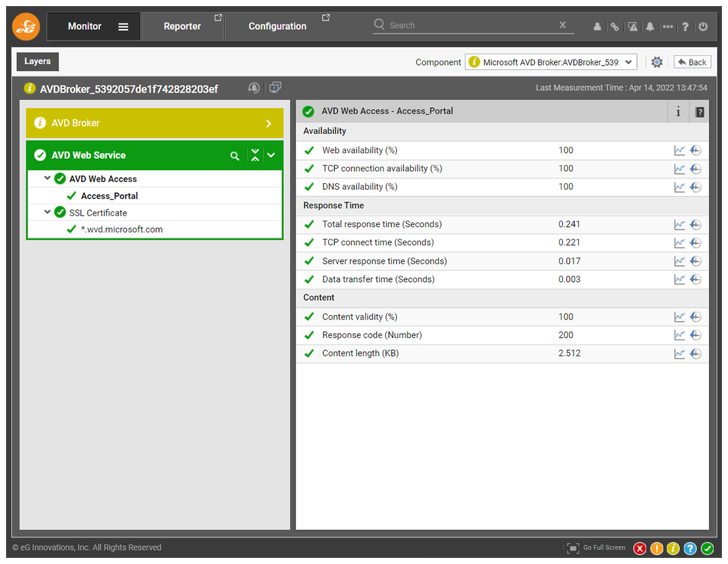Open the more options ellipsis
This screenshot has width=728, height=564.
point(668,27)
